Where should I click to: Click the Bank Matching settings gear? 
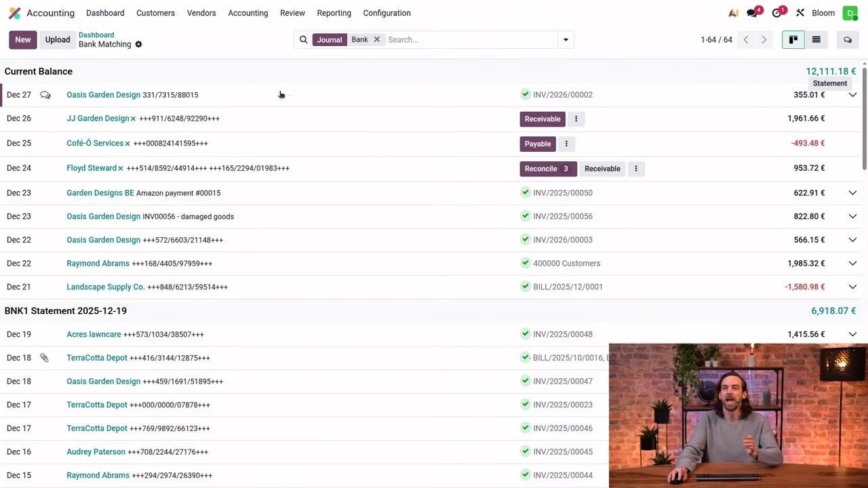pos(138,45)
